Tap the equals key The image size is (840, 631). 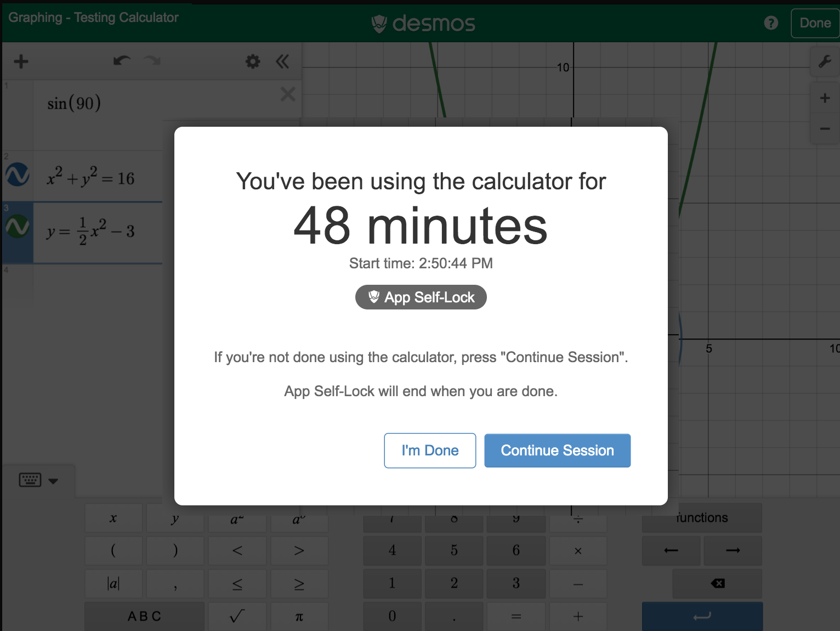click(516, 616)
